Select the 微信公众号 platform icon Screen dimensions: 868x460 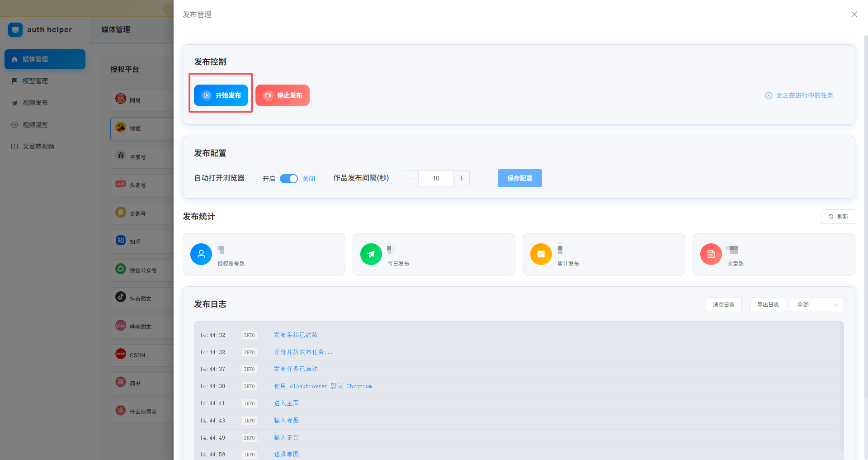click(x=121, y=269)
